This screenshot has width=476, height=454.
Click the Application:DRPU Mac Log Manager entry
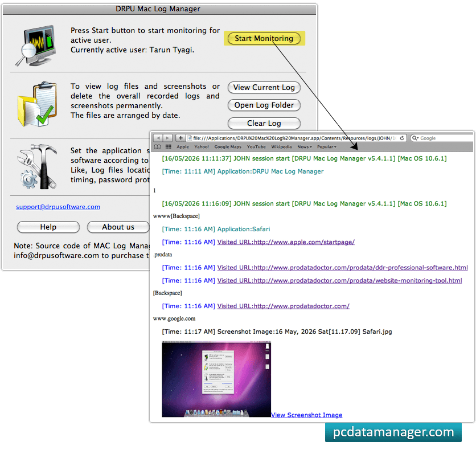[x=243, y=171]
